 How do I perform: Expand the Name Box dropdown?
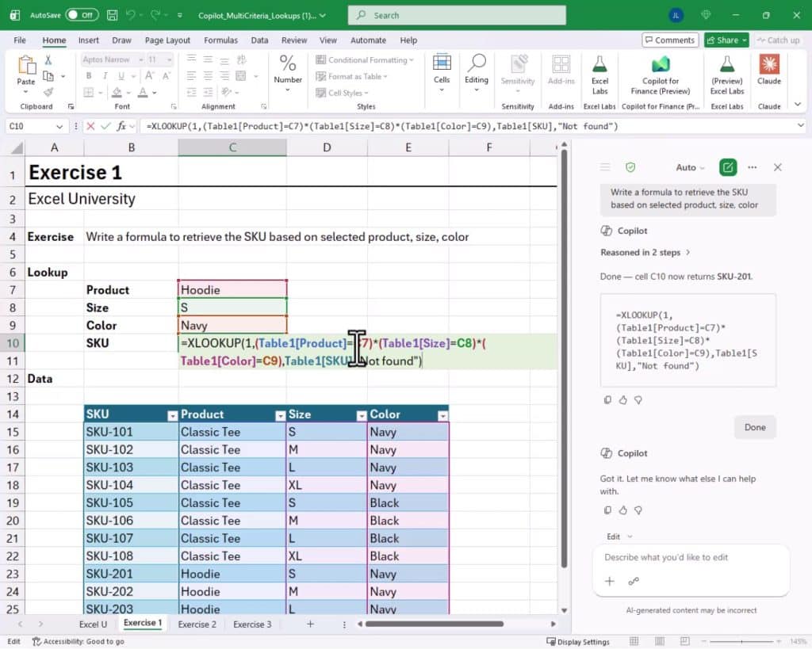pyautogui.click(x=59, y=126)
